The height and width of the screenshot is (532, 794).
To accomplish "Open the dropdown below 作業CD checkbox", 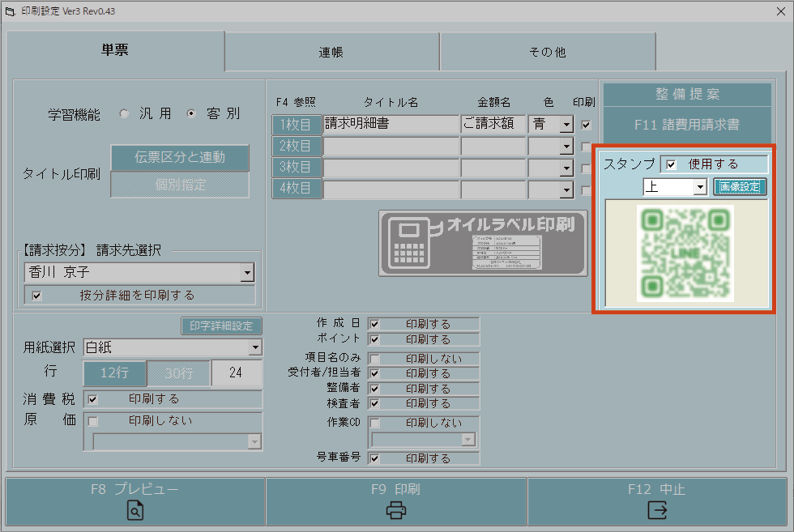I will click(468, 440).
